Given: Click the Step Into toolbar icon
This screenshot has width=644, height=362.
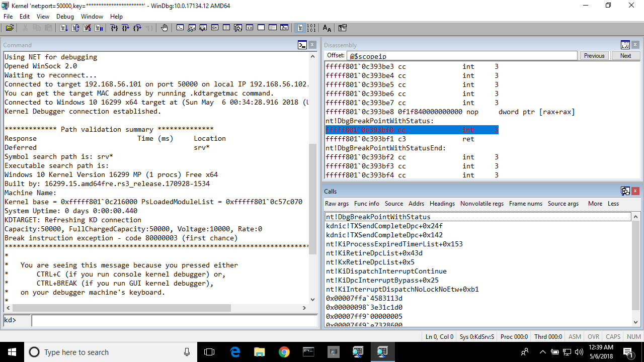Looking at the screenshot, I should (114, 28).
